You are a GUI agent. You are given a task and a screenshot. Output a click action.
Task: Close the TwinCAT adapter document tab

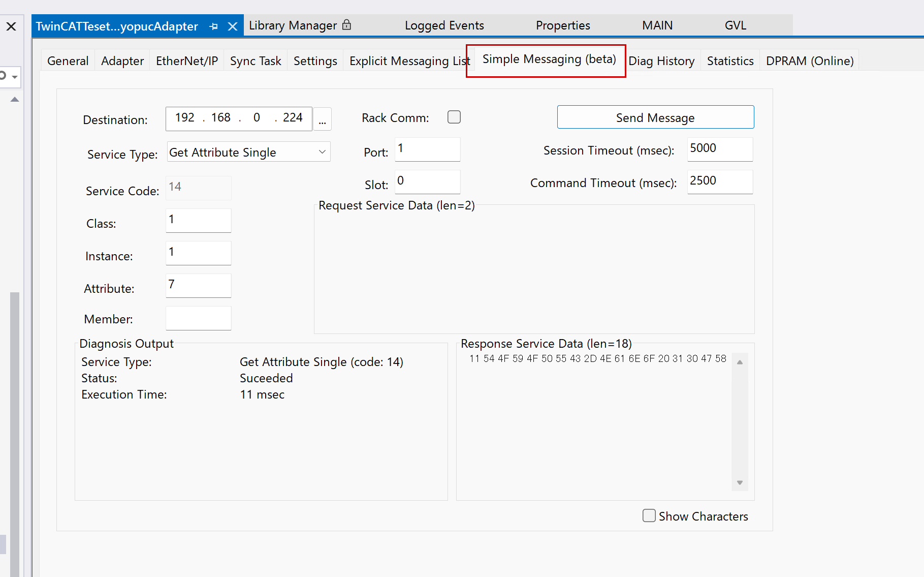[x=233, y=26]
